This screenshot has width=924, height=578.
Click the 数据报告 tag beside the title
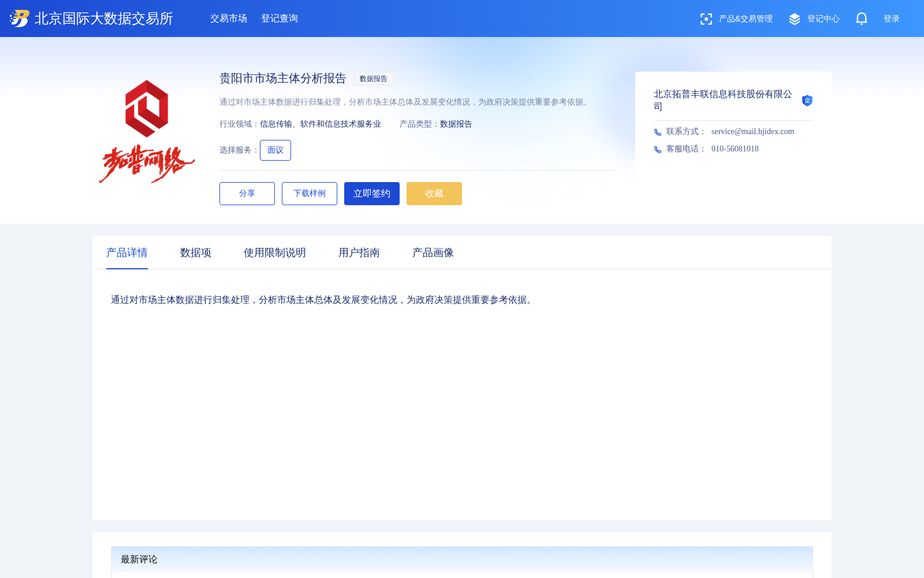click(374, 79)
